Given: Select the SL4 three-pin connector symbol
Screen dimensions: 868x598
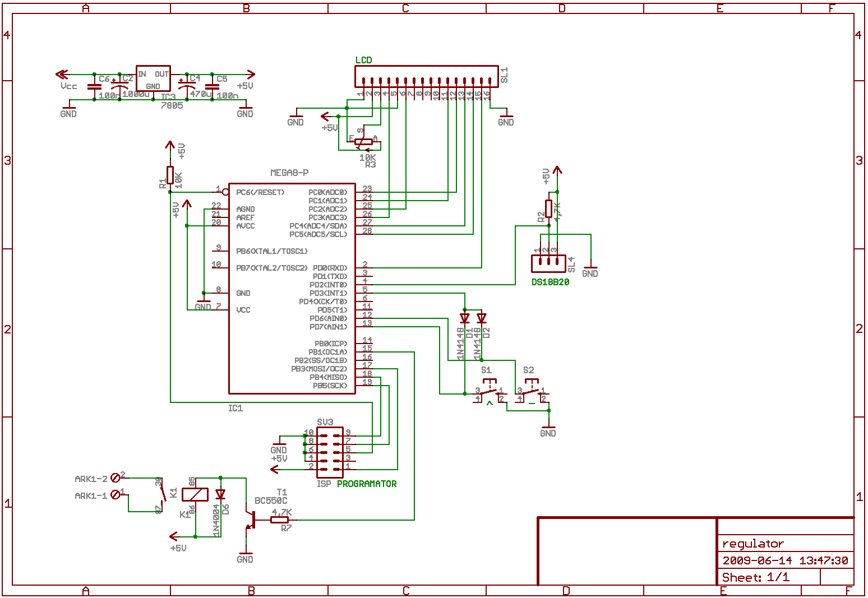Looking at the screenshot, I should 548,262.
